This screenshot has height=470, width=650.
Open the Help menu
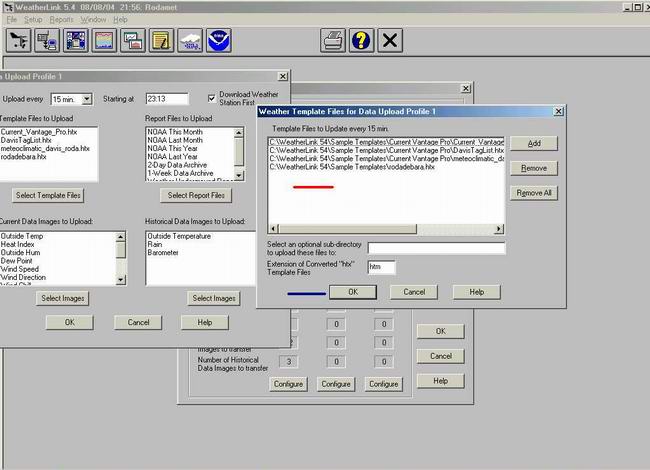120,19
